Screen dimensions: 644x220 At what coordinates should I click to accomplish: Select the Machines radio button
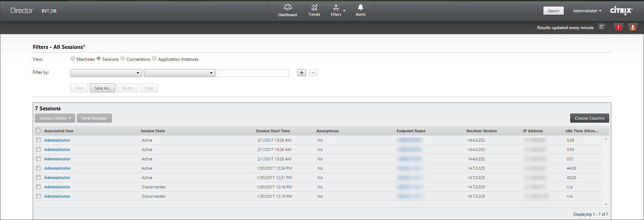pyautogui.click(x=73, y=59)
